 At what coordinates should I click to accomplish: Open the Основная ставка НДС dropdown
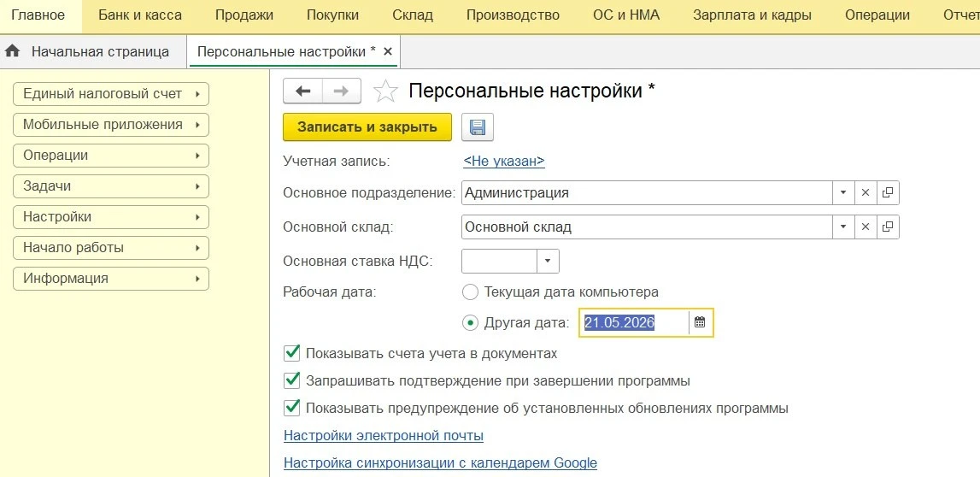click(549, 262)
